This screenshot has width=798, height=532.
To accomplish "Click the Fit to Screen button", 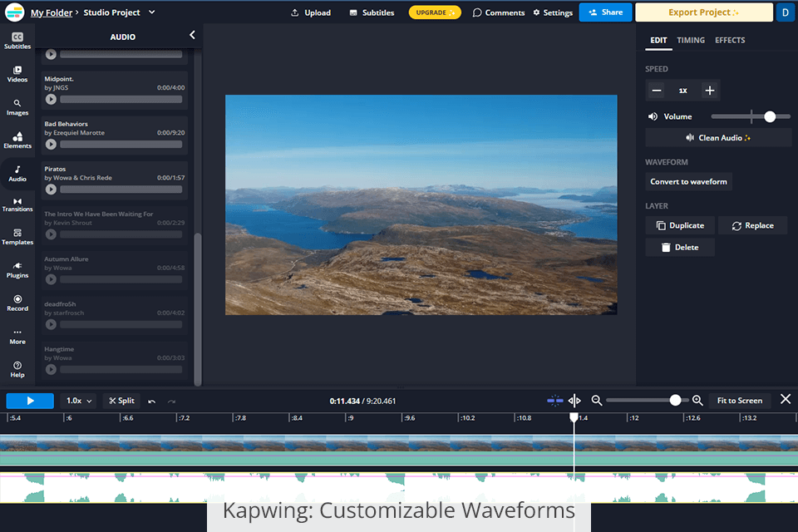I will pos(740,401).
